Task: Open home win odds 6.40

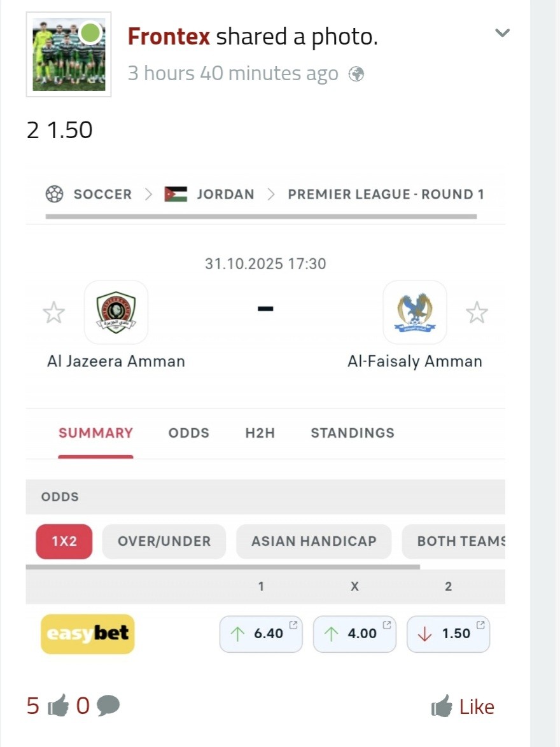Action: (261, 634)
